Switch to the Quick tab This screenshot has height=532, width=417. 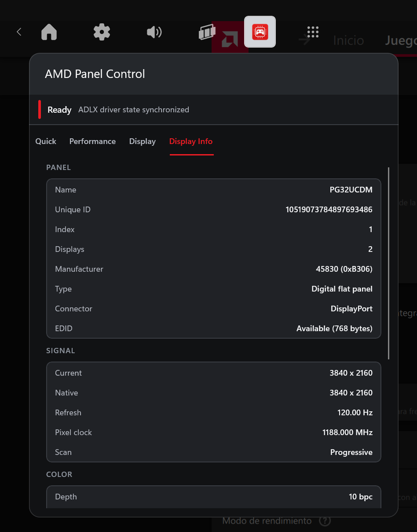click(x=46, y=141)
